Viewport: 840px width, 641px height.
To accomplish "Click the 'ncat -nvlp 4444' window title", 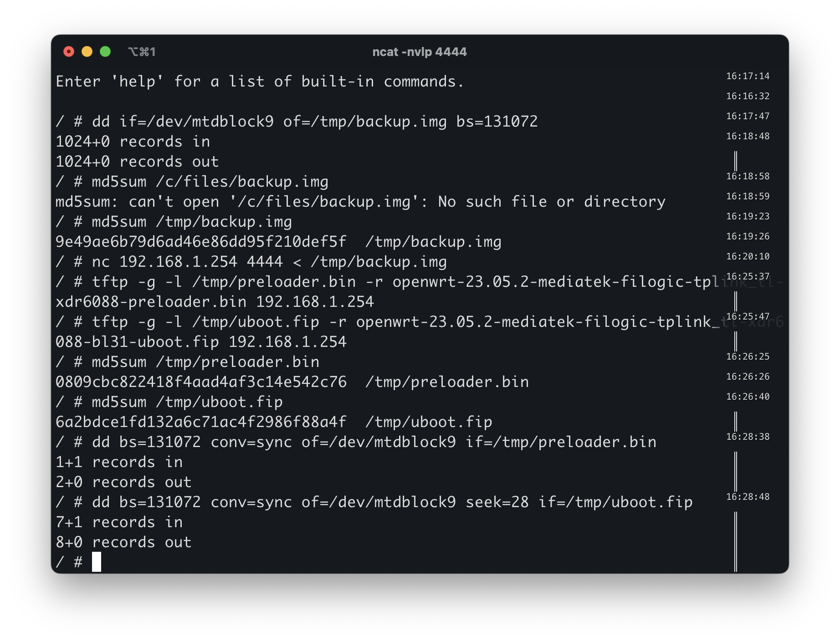I will pyautogui.click(x=419, y=52).
